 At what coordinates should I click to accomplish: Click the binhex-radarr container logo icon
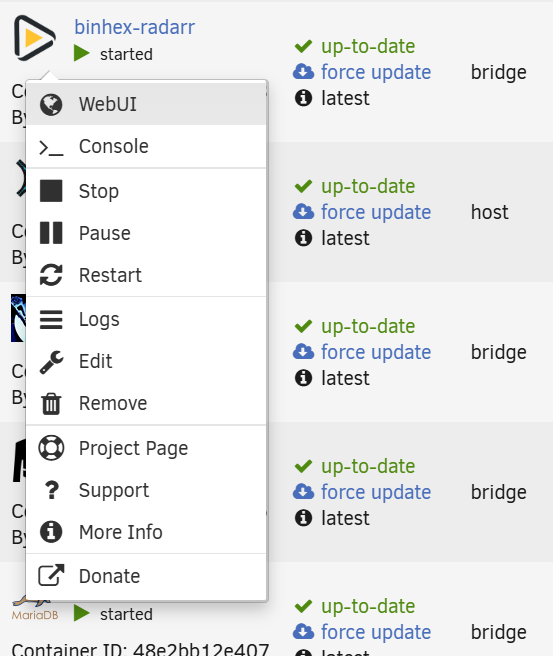pos(34,38)
